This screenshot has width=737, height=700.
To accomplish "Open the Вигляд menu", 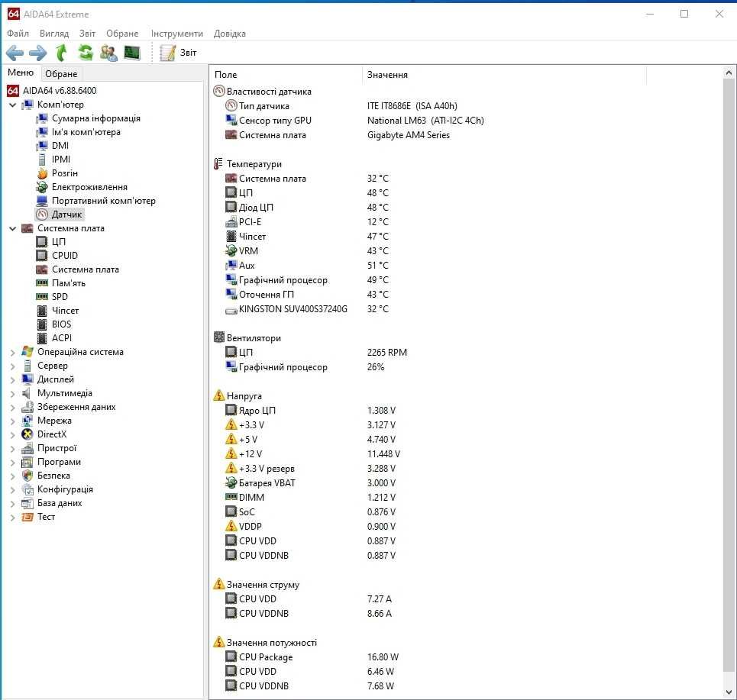I will click(54, 34).
